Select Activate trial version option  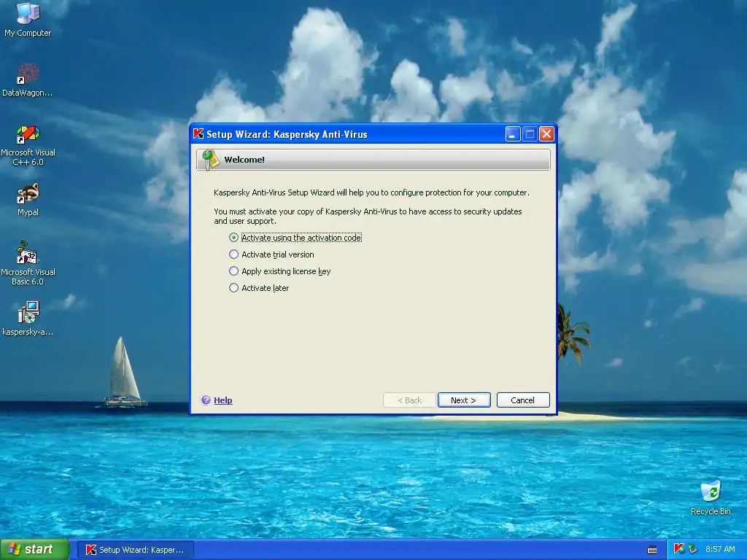[x=271, y=254]
